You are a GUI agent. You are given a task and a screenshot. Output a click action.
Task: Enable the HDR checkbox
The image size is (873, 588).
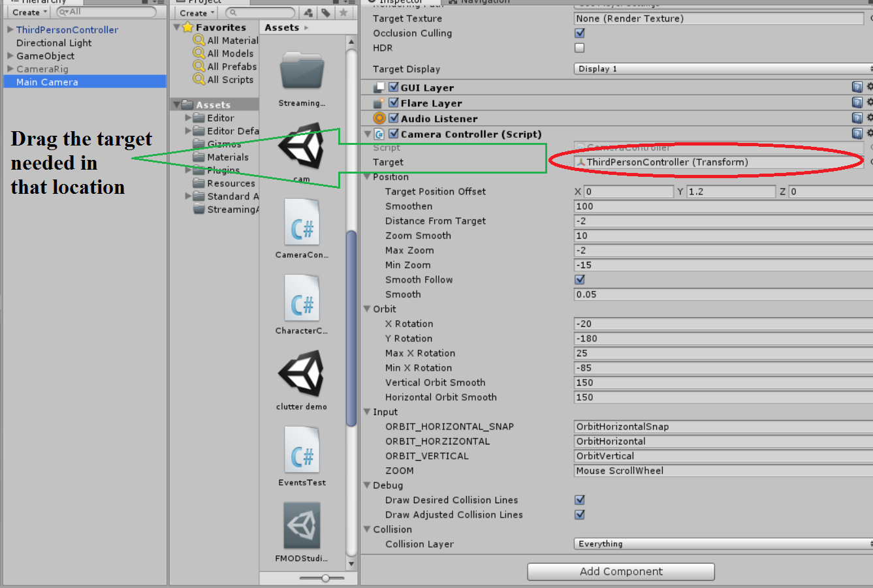pyautogui.click(x=580, y=48)
